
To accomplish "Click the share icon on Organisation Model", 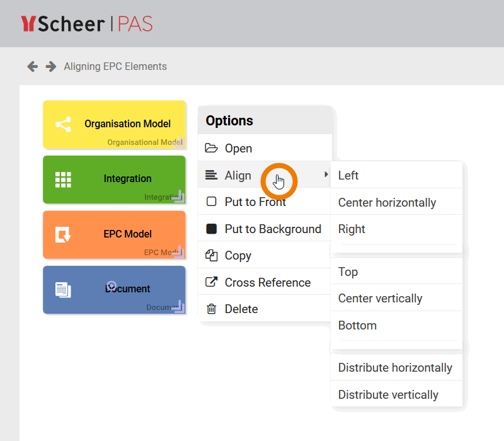I will click(63, 124).
